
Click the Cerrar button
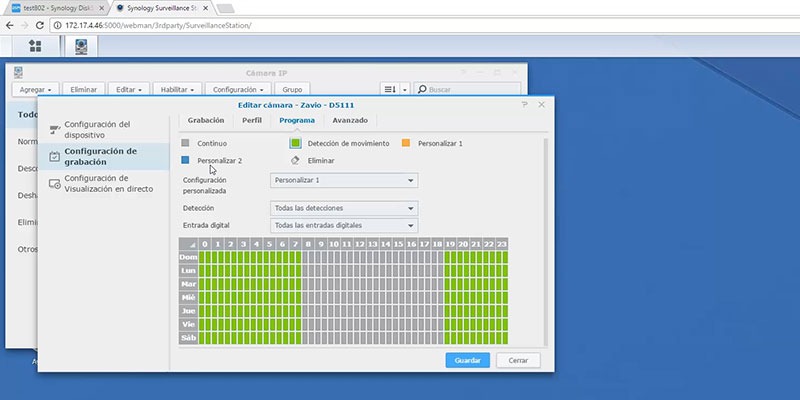click(518, 360)
